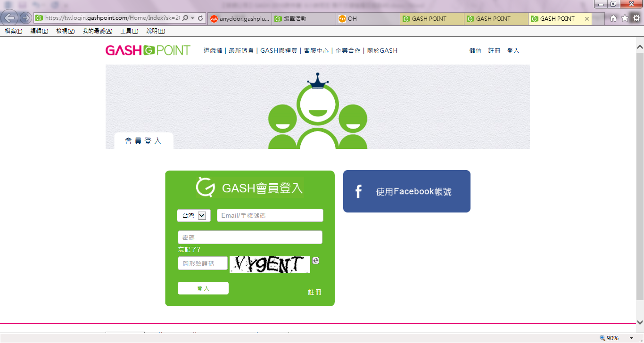
Task: Select the 會員登入 tab
Action: (x=144, y=141)
